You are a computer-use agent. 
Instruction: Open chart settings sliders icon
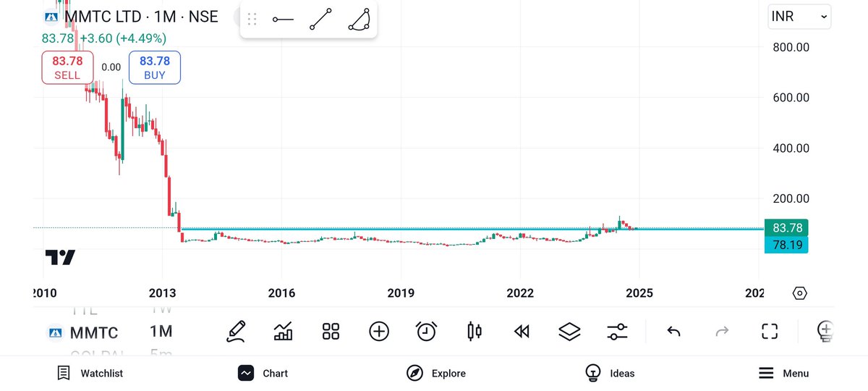[x=617, y=332]
